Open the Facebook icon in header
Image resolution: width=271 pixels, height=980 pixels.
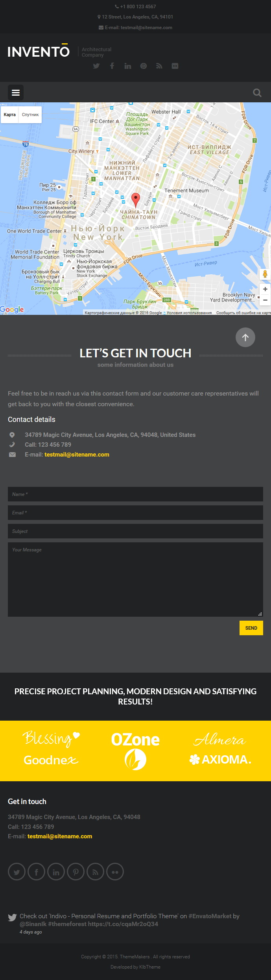click(112, 66)
